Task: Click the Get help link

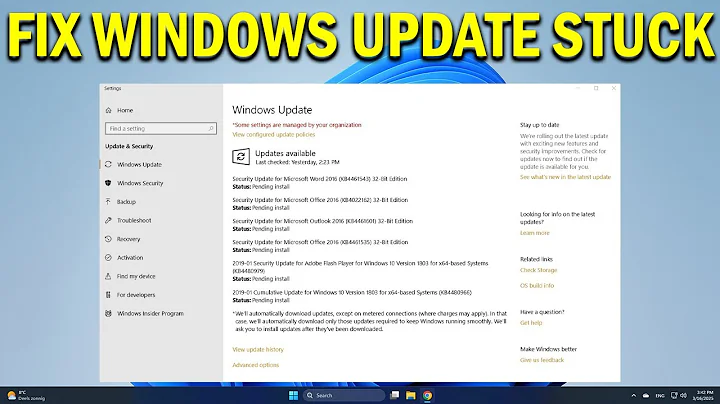Action: 531,323
